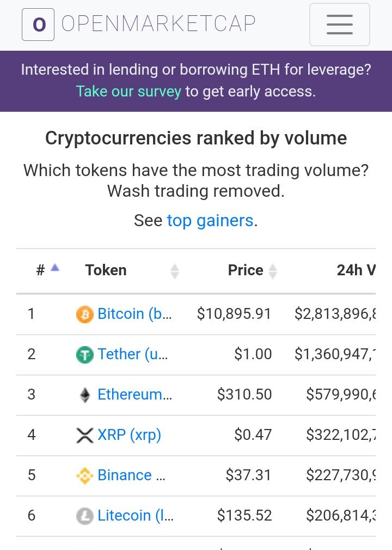The image size is (392, 550).
Task: Click the OpenMarketCap logo square
Action: [38, 25]
